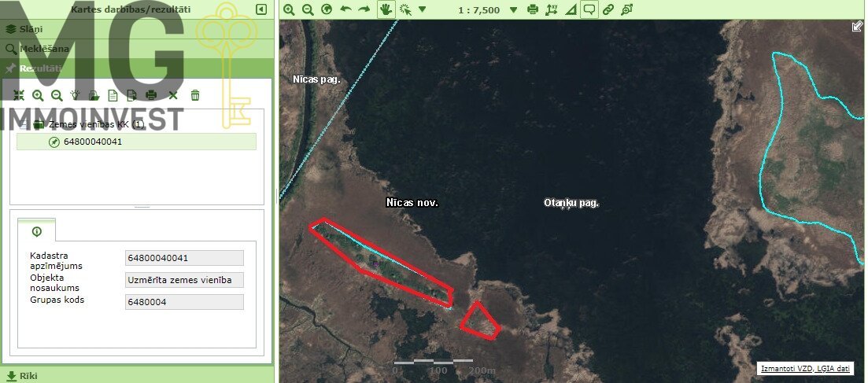This screenshot has height=383, width=868.
Task: Select result item 64800040041 in tree
Action: coord(93,142)
